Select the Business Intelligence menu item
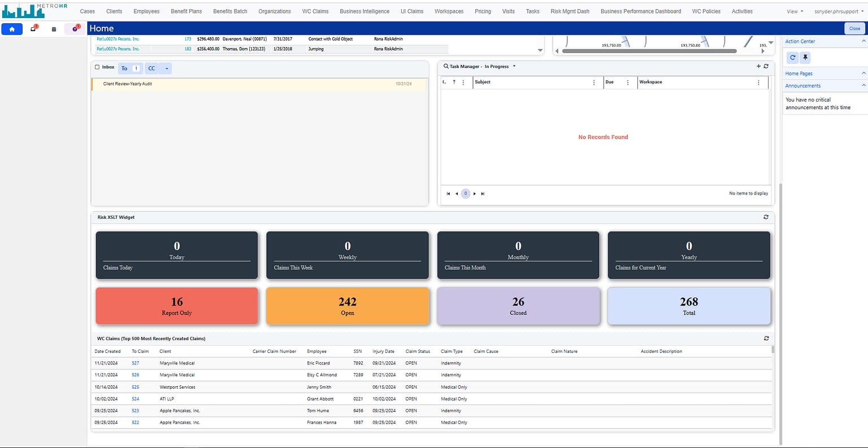 364,11
